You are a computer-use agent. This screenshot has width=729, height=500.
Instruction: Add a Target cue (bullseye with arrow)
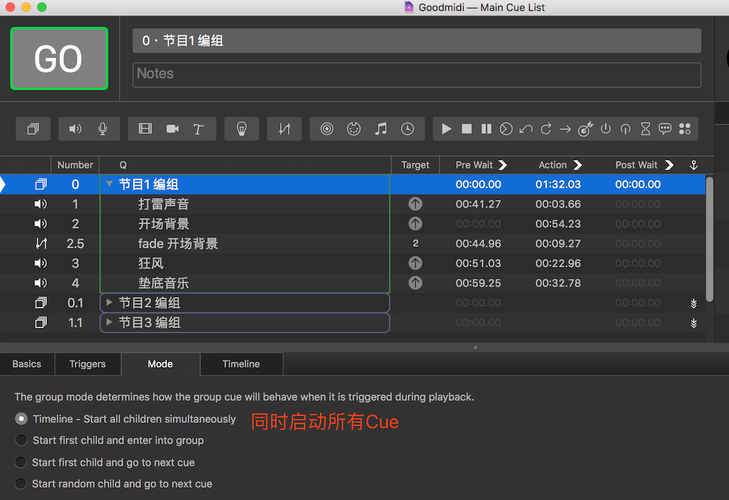click(x=585, y=129)
